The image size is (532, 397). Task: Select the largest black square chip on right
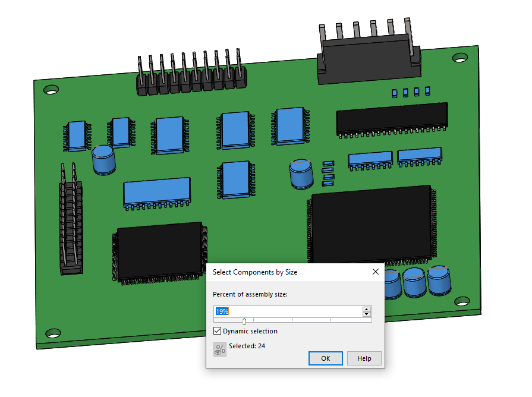tap(372, 223)
